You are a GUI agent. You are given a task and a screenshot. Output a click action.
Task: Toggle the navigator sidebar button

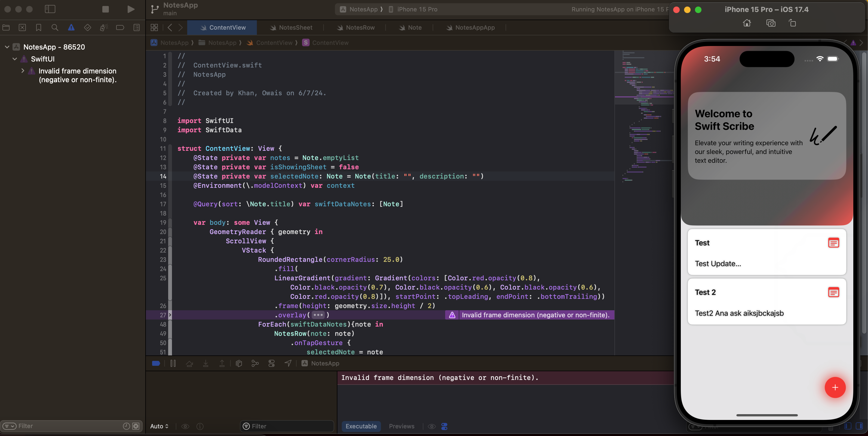(x=50, y=9)
